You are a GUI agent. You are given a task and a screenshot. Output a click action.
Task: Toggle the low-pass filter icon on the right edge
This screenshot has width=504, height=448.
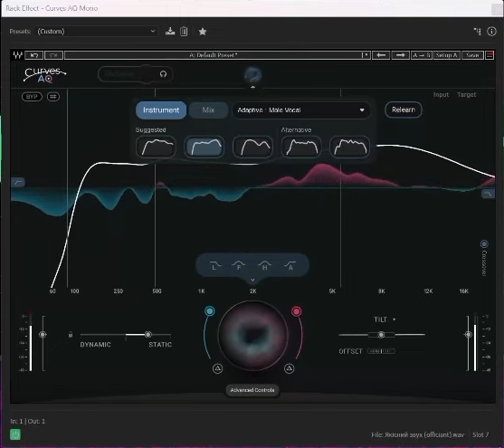coord(488,194)
